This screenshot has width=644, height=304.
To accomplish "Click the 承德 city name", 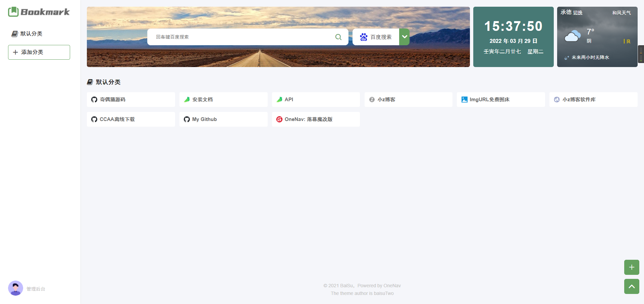I will [x=566, y=12].
